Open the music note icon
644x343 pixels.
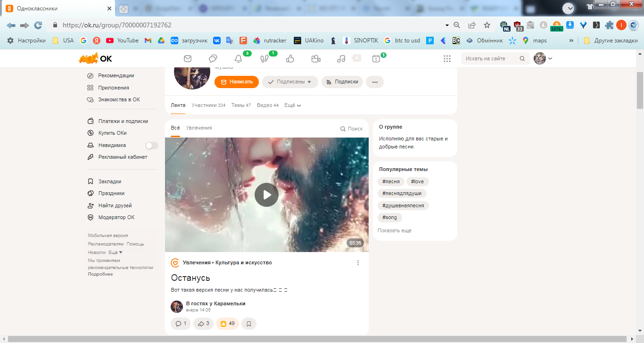coord(341,58)
